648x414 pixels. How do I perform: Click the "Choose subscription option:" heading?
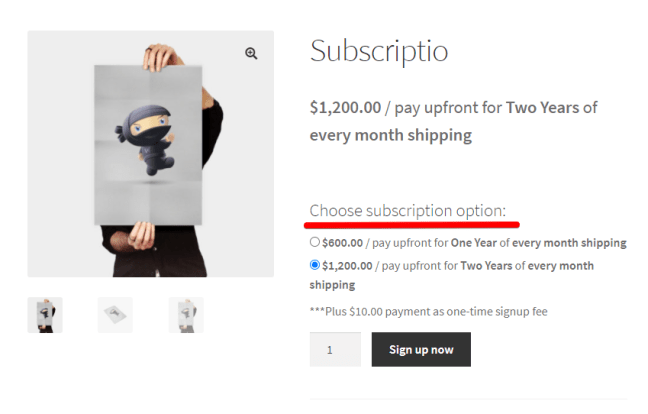[407, 210]
